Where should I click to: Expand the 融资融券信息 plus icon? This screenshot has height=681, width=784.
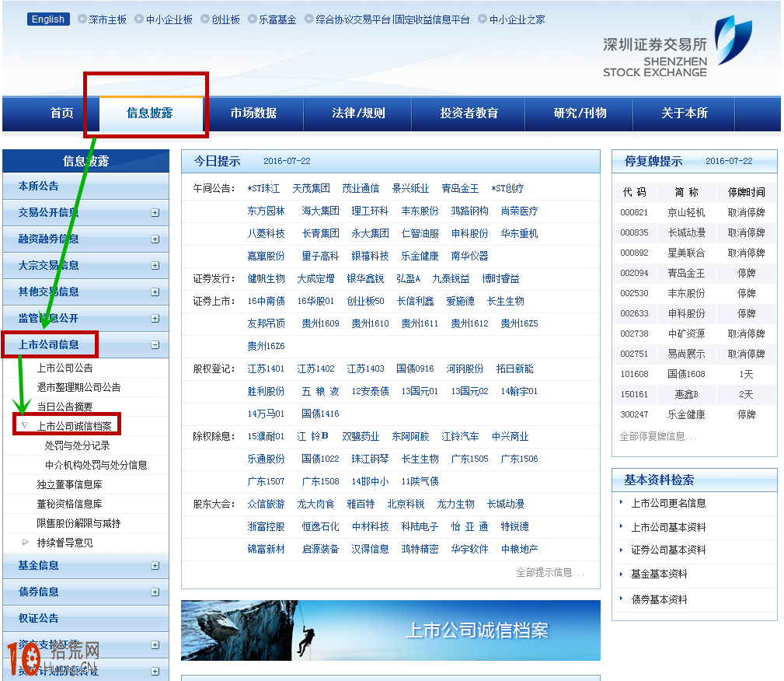pos(155,239)
